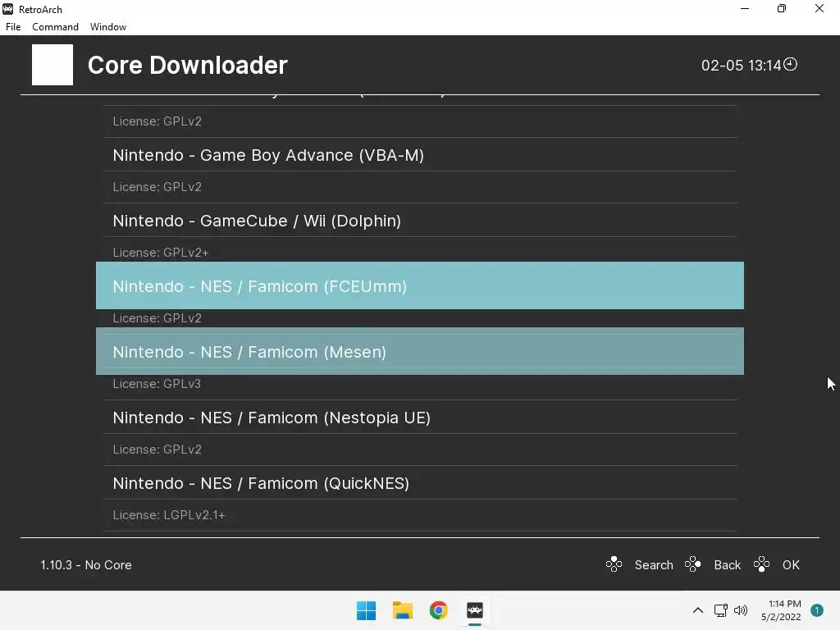Select Nintendo - NES / Famicom (Nestopia UE) core

pyautogui.click(x=420, y=418)
